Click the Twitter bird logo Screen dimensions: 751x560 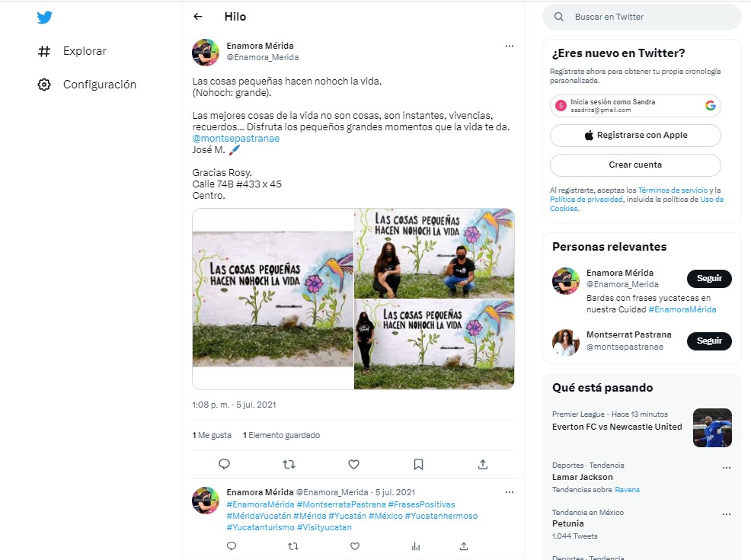[x=44, y=18]
